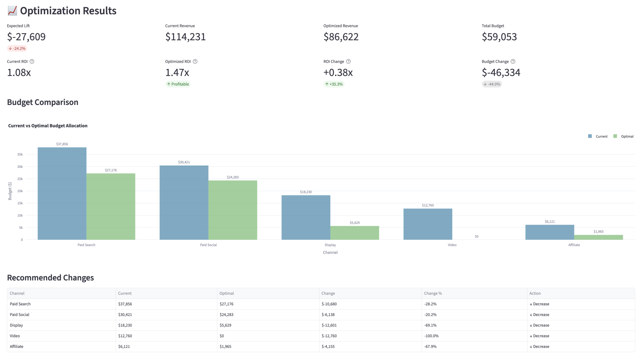The image size is (644, 357).
Task: Collapse the Budget Comparison section
Action: tap(43, 102)
